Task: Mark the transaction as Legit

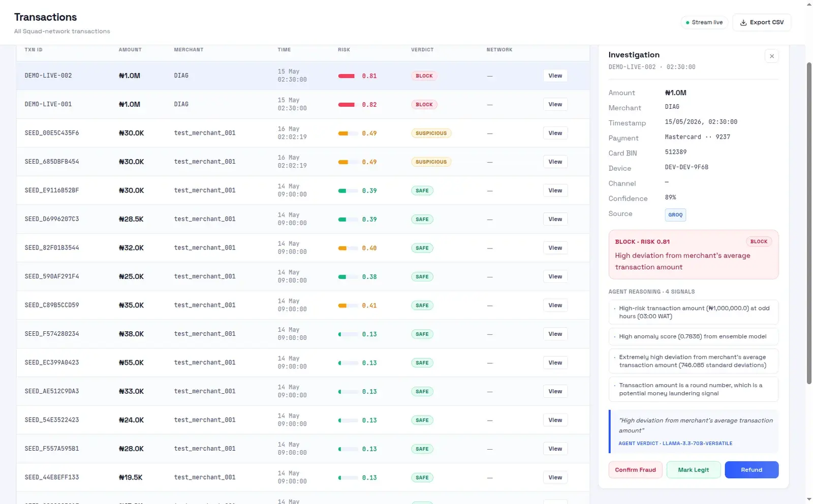Action: pos(693,470)
